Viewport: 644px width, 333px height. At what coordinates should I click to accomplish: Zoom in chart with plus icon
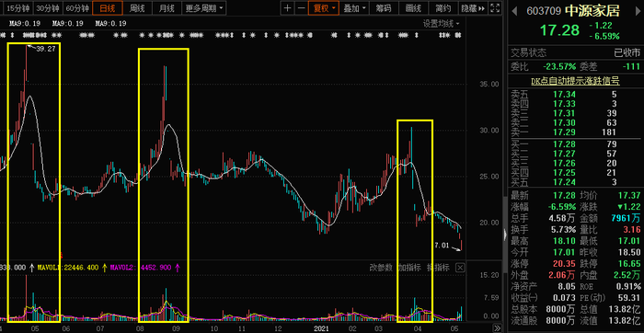click(288, 7)
